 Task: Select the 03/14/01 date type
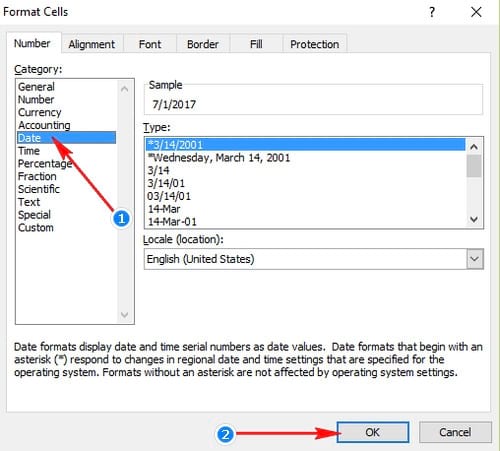click(305, 196)
